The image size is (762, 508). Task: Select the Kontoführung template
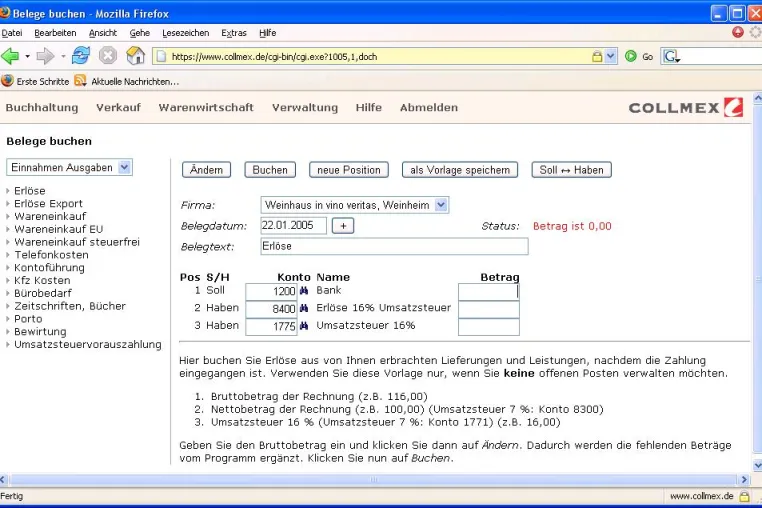[49, 267]
